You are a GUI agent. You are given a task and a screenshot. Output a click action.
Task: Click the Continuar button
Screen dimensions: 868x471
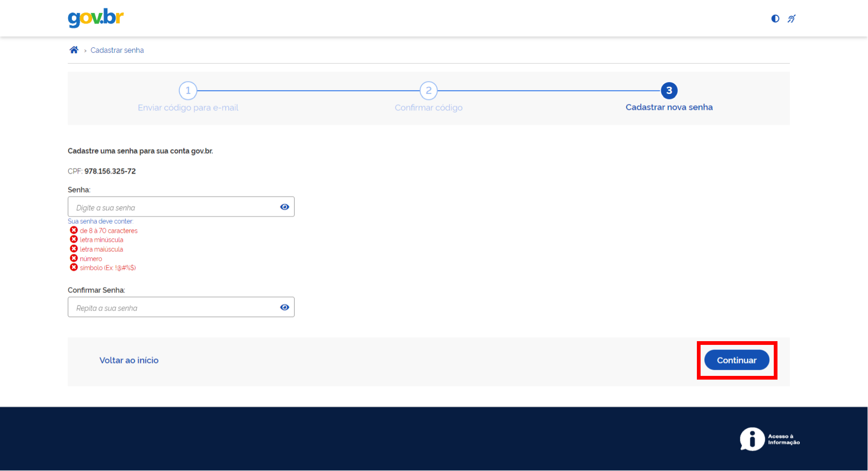[x=737, y=360]
